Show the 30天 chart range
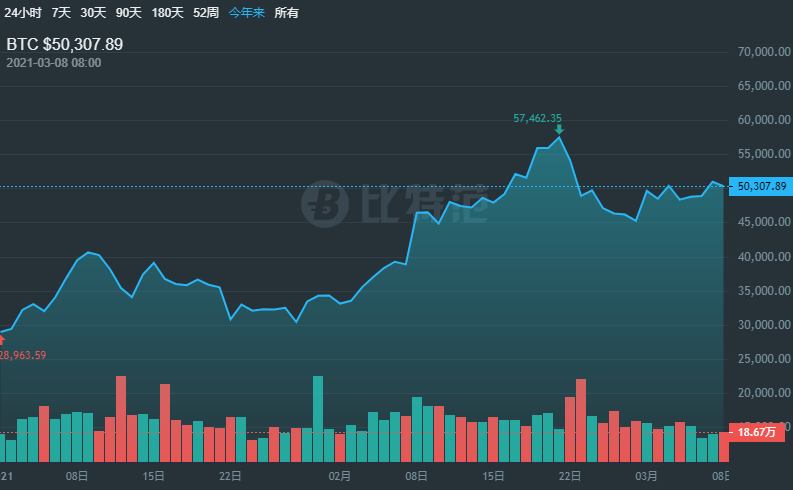 coord(93,13)
